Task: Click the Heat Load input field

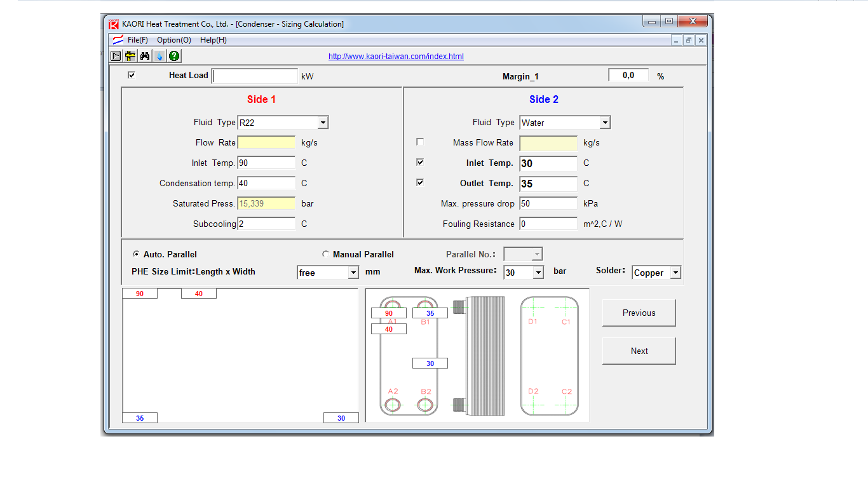Action: pyautogui.click(x=254, y=76)
